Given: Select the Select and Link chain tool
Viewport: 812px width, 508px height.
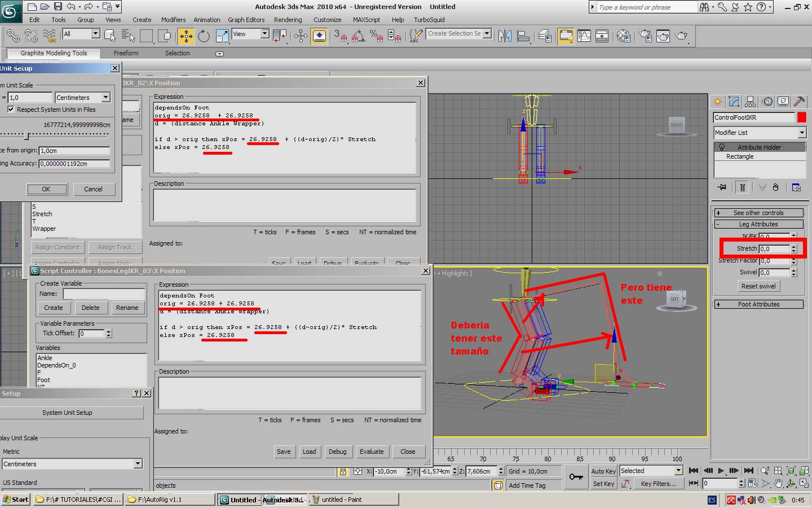Looking at the screenshot, I should point(12,36).
